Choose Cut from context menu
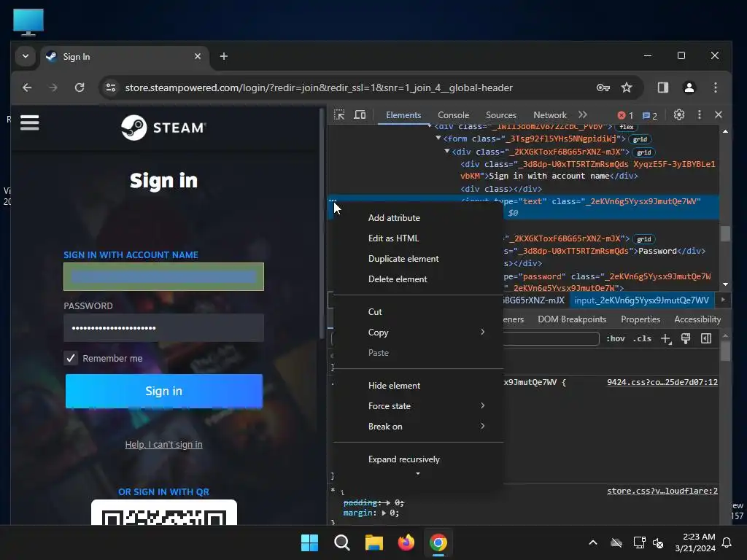Viewport: 747px width, 560px height. (418, 312)
